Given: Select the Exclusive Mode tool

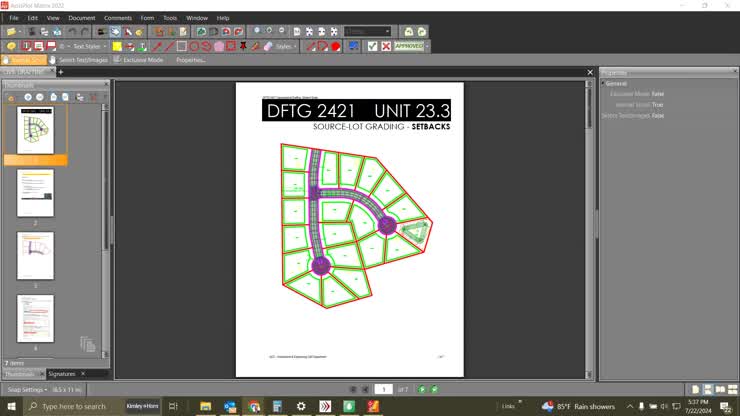Looking at the screenshot, I should pos(138,60).
